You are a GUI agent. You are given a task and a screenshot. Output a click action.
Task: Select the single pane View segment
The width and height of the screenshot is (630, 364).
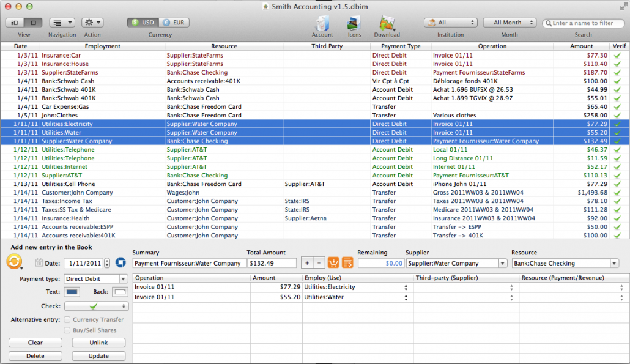point(34,23)
